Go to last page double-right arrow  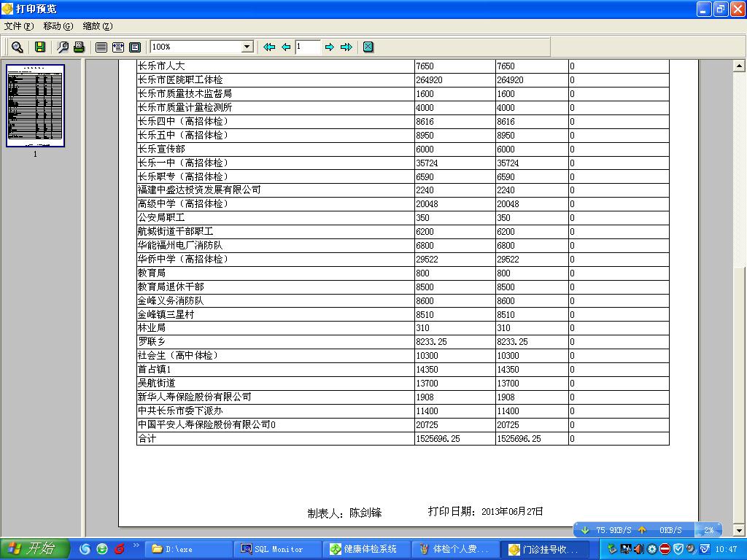tap(347, 47)
